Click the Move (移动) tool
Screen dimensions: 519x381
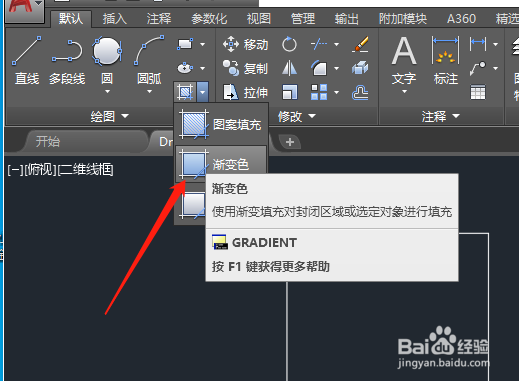(x=245, y=44)
